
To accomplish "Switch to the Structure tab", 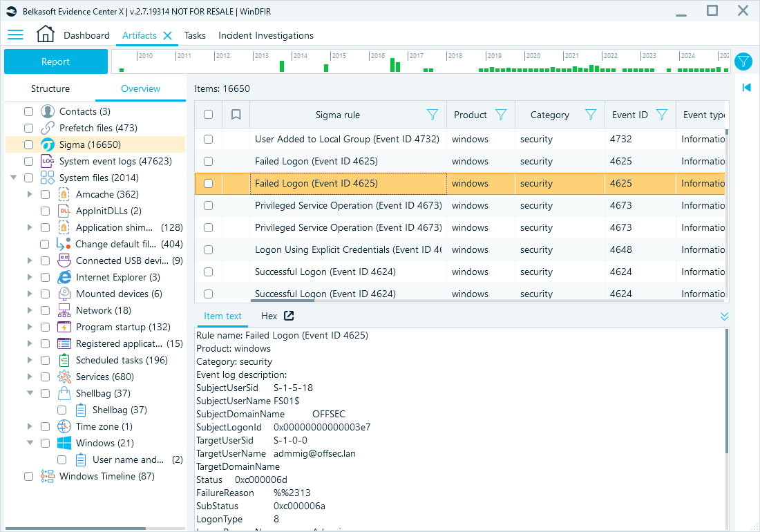I will [x=50, y=88].
